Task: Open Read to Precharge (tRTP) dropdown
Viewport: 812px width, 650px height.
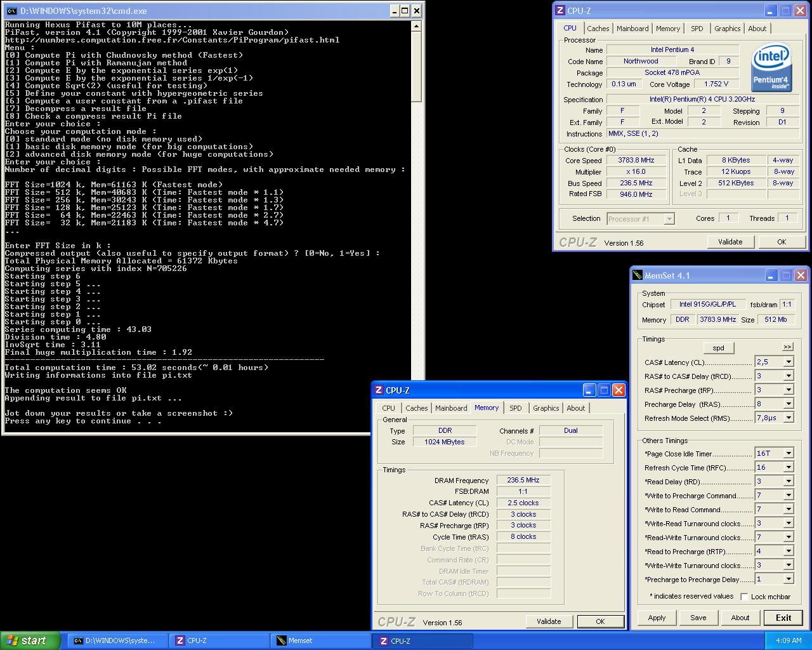Action: tap(789, 551)
